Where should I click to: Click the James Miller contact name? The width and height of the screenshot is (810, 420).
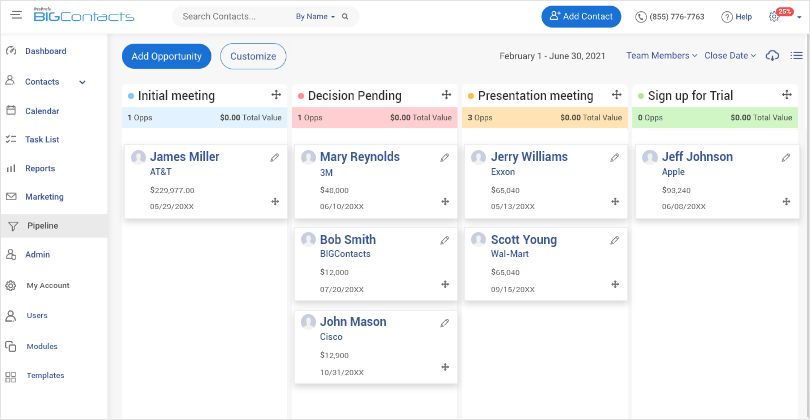click(184, 157)
